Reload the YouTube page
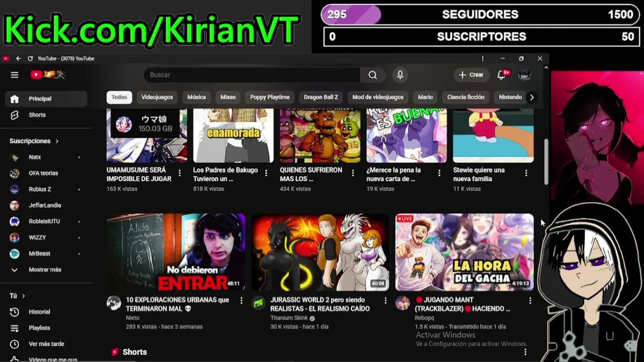 click(x=30, y=59)
